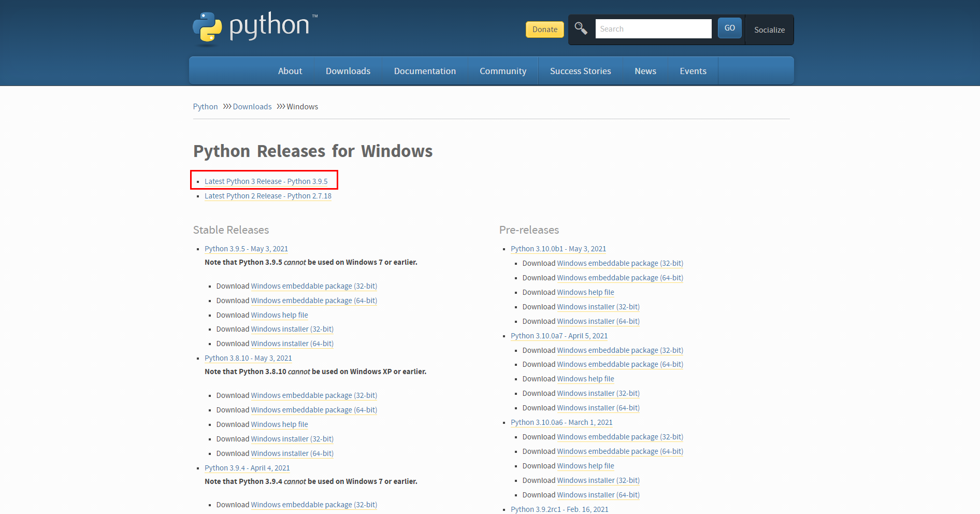Download Python 3.10.0a6 Windows installer (32-bit)
This screenshot has height=514, width=980.
click(598, 480)
